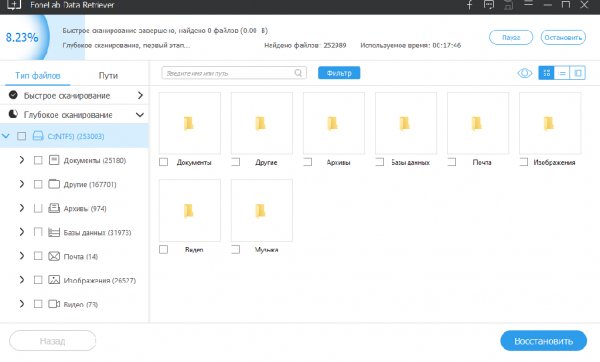600x362 pixels.
Task: Toggle the preview eye icon
Action: click(525, 73)
